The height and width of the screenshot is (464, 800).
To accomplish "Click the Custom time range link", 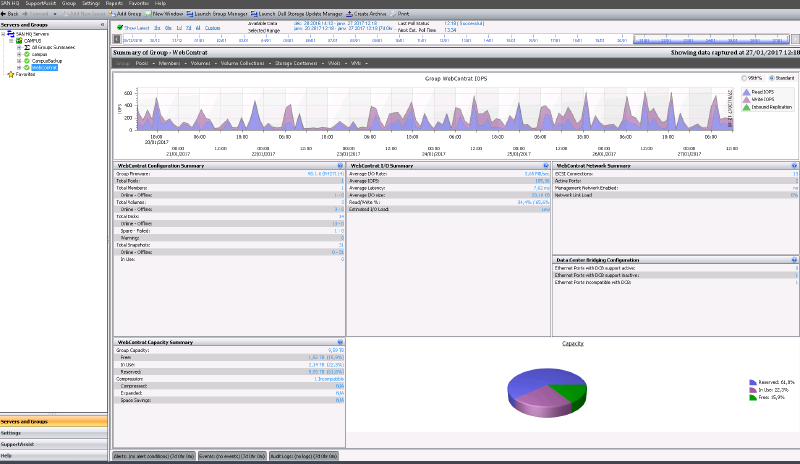I will pos(212,28).
